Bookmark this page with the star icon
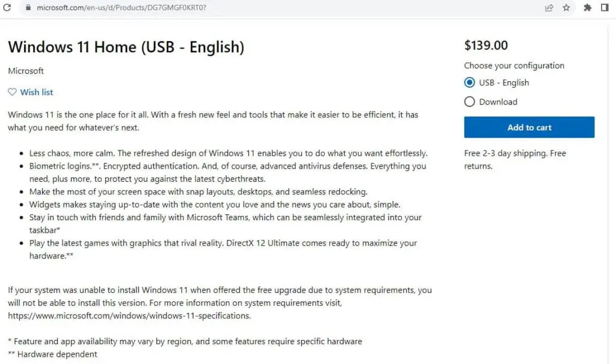616x364 pixels. tap(566, 8)
